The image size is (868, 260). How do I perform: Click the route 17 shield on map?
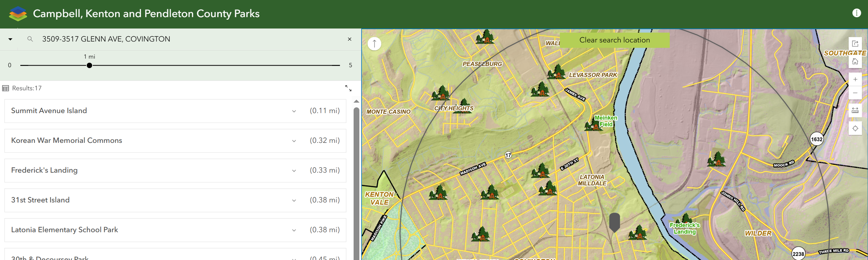pos(508,155)
